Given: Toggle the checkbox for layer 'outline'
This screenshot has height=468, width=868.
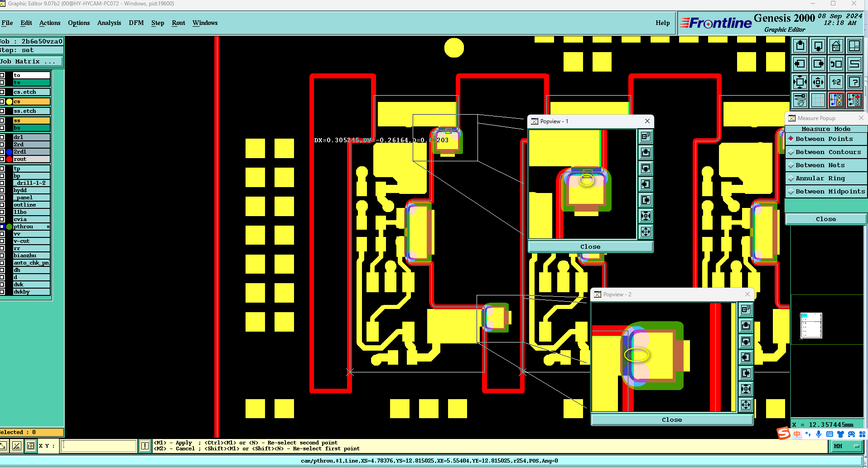Looking at the screenshot, I should click(x=2, y=205).
